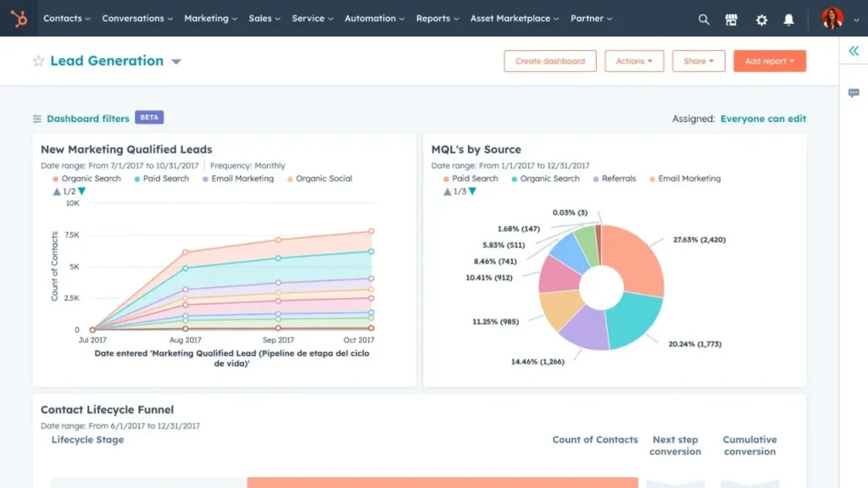
Task: Open the Add report dropdown
Action: (769, 61)
